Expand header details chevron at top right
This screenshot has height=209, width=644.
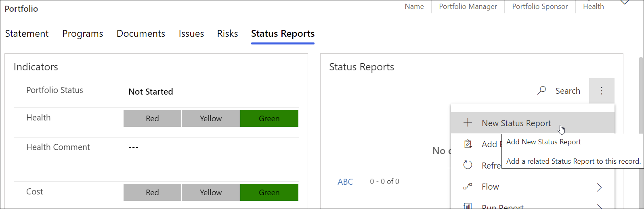pyautogui.click(x=625, y=2)
